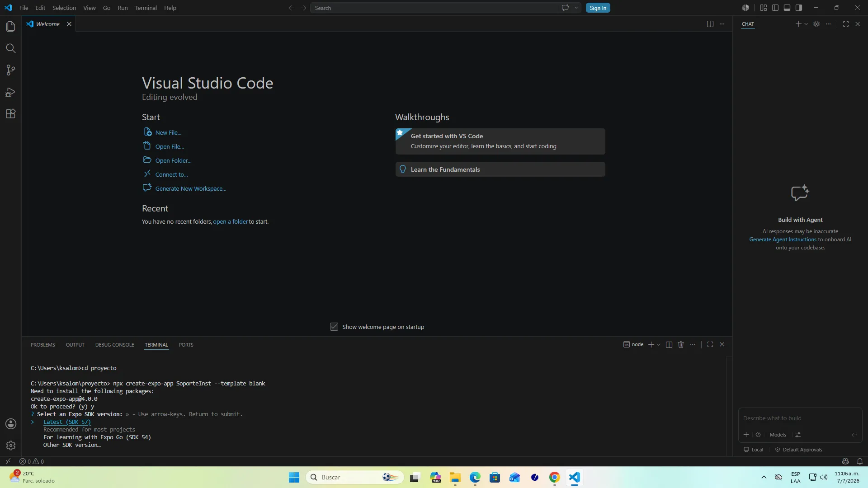Open Google Chrome from the taskbar
Image resolution: width=868 pixels, height=488 pixels.
554,477
